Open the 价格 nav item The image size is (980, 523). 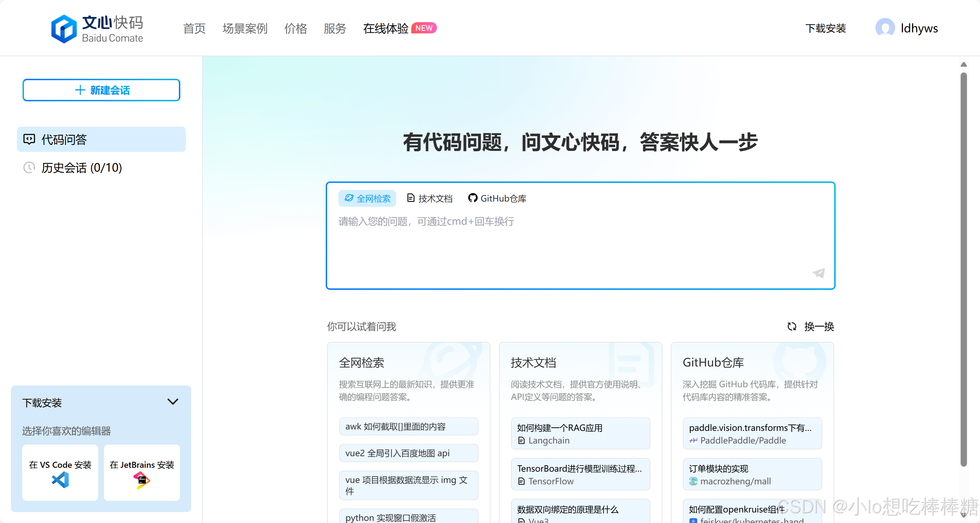295,28
